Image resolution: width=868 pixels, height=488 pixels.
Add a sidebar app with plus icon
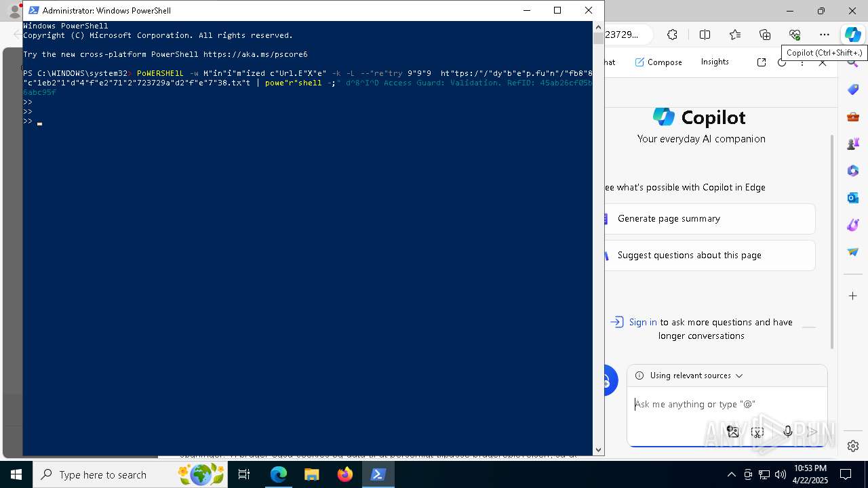coord(853,296)
